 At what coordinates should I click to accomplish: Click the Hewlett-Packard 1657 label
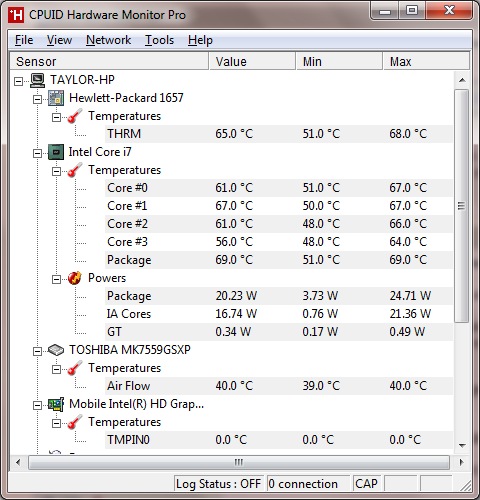[x=126, y=98]
